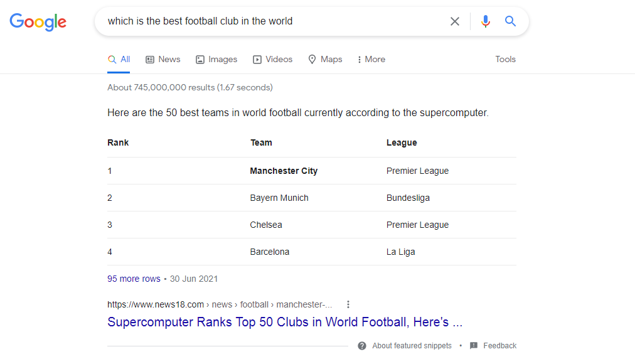Open the Tools filter options
Screen dimensions: 635x364
pos(505,59)
